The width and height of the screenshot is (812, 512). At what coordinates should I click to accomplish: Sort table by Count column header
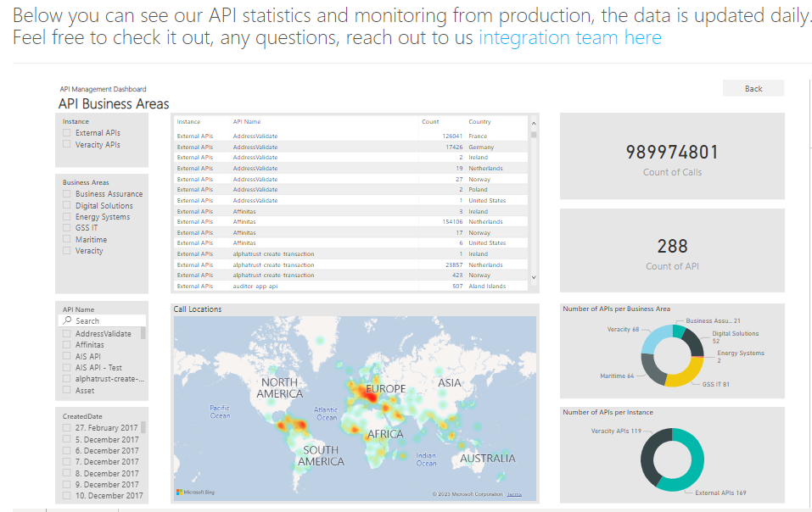click(x=430, y=122)
